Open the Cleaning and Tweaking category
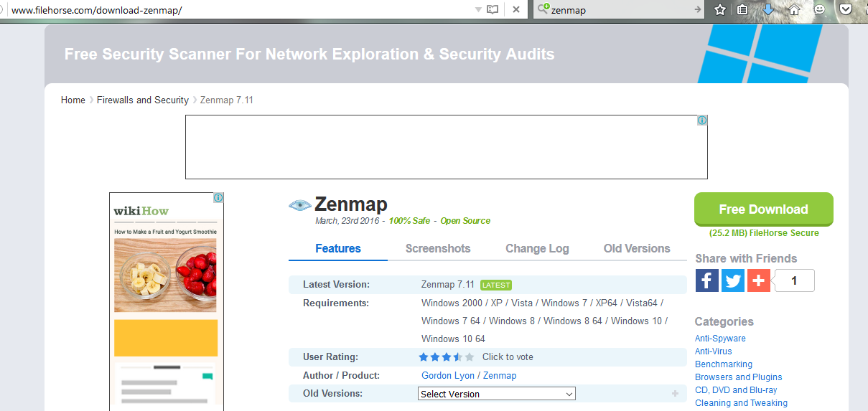Viewport: 868px width, 411px height. [741, 403]
